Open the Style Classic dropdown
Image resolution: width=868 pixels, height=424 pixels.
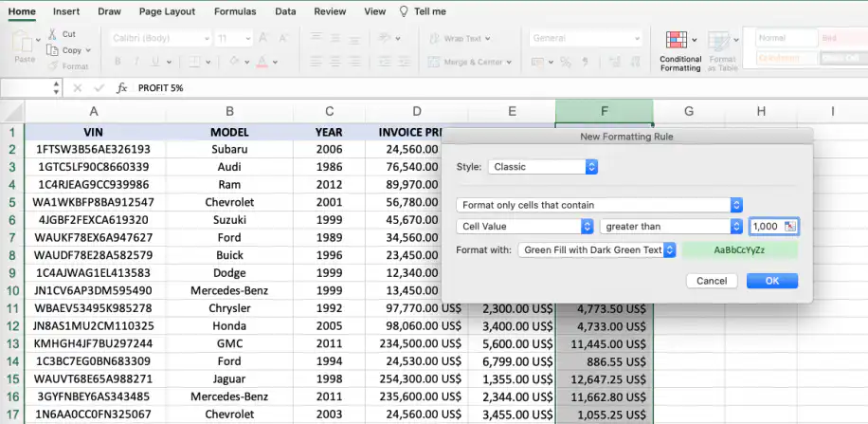pyautogui.click(x=542, y=167)
